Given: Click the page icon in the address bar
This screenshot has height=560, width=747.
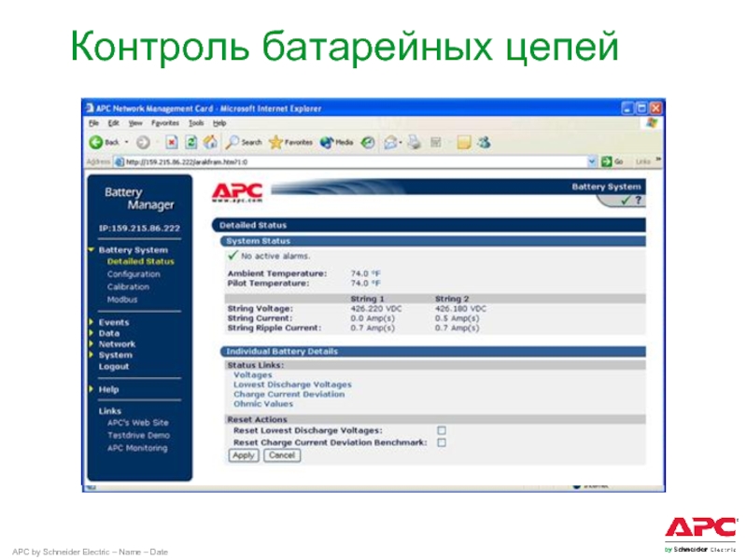Looking at the screenshot, I should point(120,161).
